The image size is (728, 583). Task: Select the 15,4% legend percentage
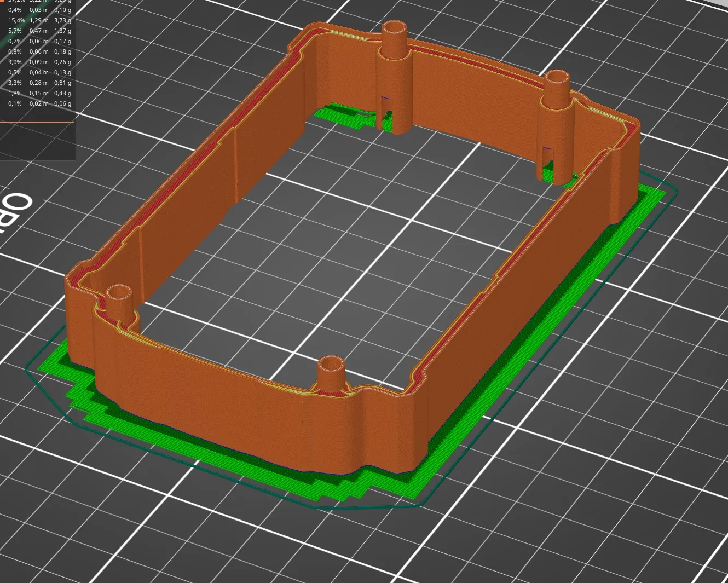coord(16,20)
